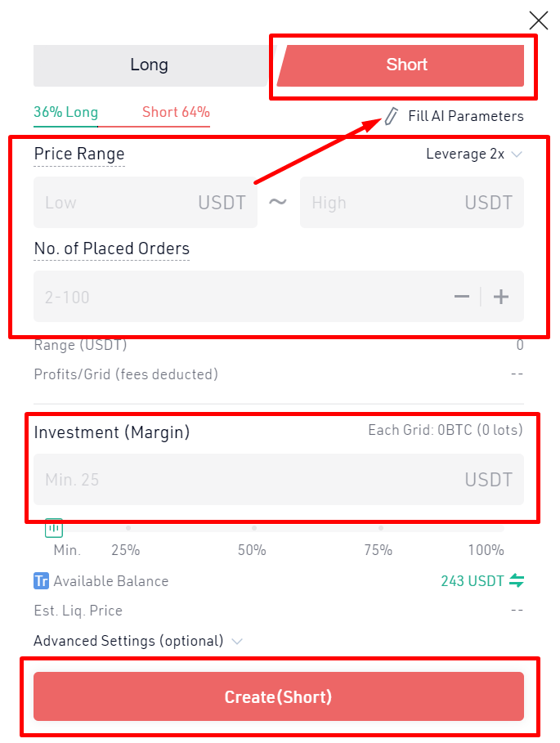The height and width of the screenshot is (743, 560).
Task: Select the 75% investment marker
Action: pos(380,528)
